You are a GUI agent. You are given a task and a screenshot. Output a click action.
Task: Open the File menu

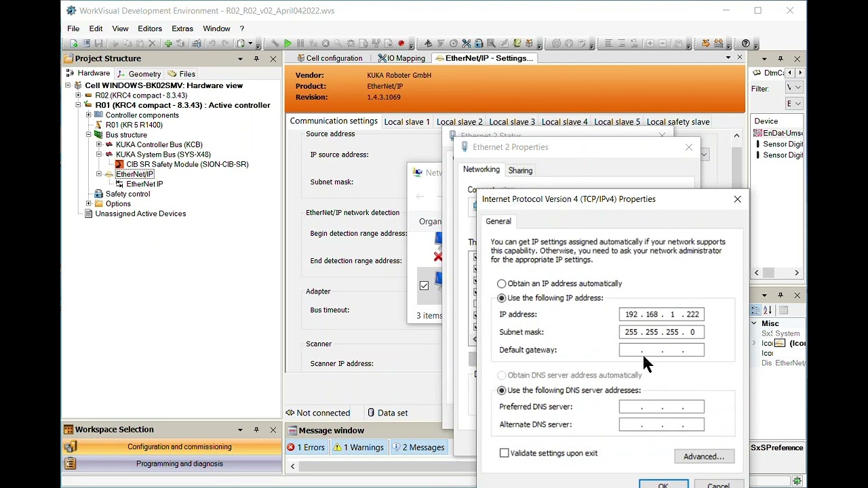73,28
